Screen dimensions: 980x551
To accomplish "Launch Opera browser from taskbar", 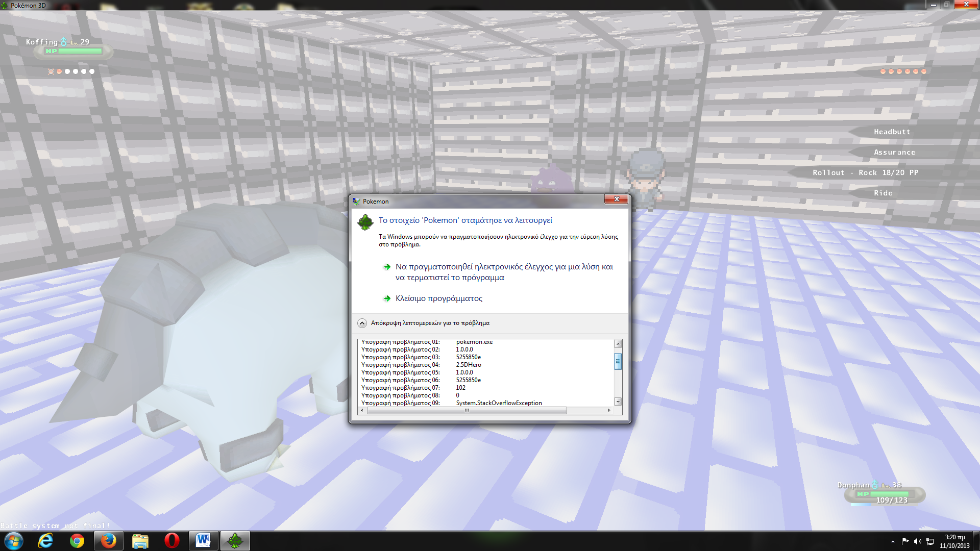I will coord(172,541).
